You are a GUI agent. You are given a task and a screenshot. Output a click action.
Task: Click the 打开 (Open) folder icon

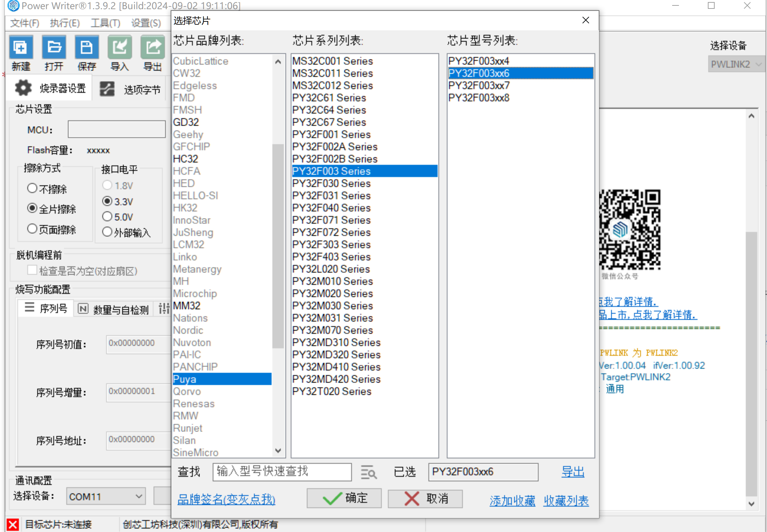[x=54, y=47]
